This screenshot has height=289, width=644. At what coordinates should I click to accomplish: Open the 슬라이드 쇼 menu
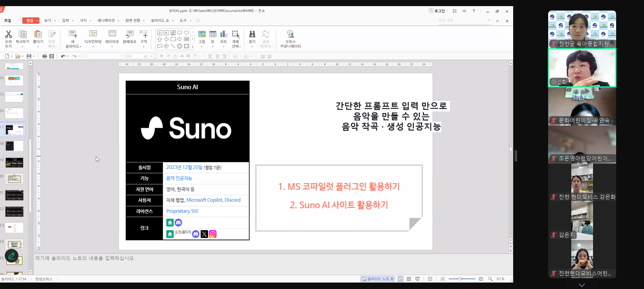pos(162,20)
